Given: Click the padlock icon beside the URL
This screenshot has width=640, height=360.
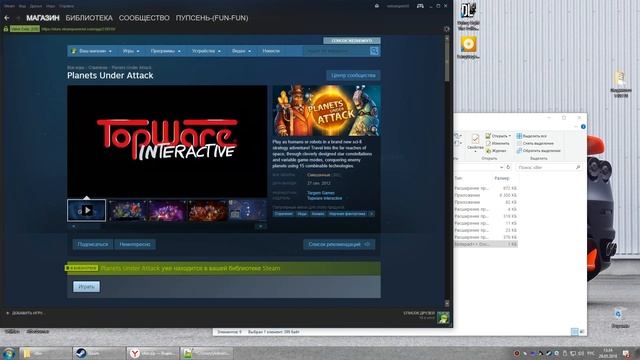Looking at the screenshot, I should tap(6, 29).
